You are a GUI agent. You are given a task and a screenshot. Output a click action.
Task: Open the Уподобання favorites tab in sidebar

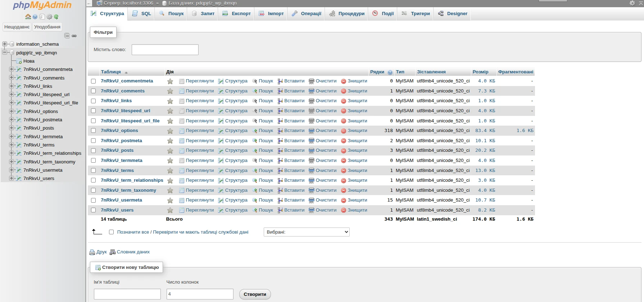click(47, 27)
